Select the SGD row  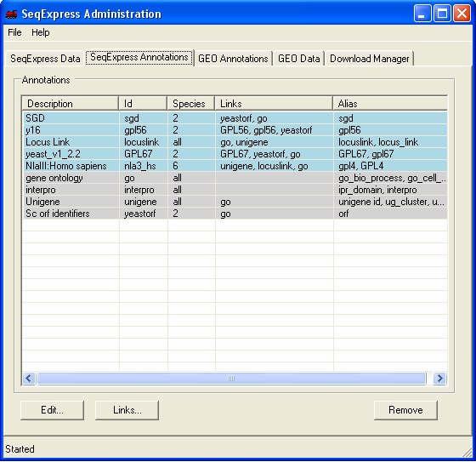coord(235,118)
